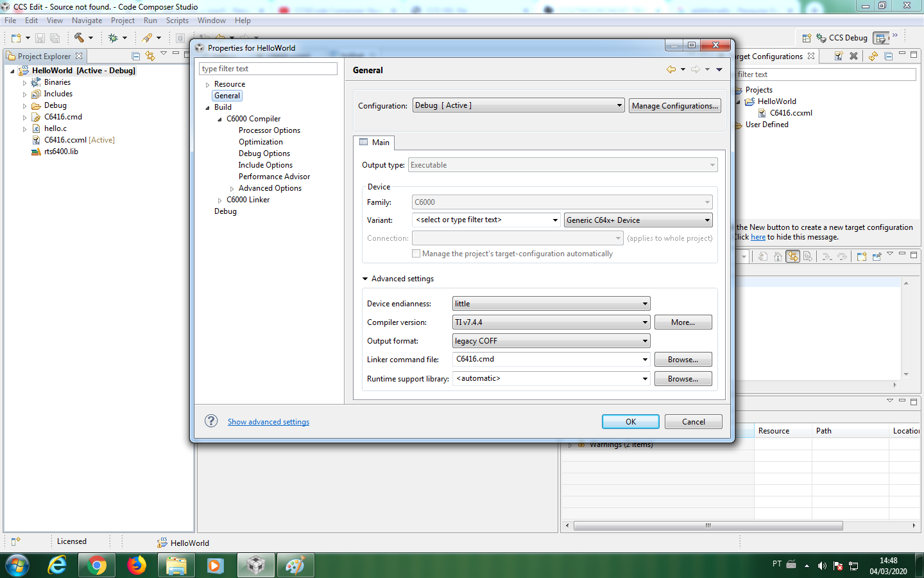Click the Delete icon in Target Configurations

[853, 56]
